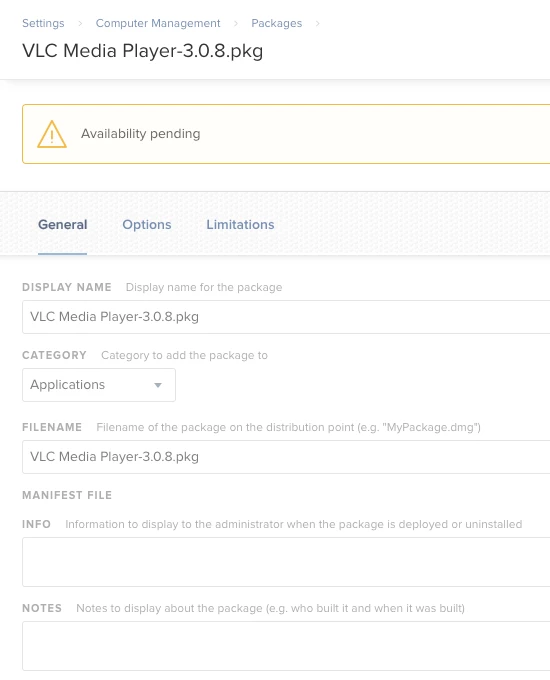Go back to Settings via breadcrumb
This screenshot has width=550, height=680.
click(x=43, y=23)
